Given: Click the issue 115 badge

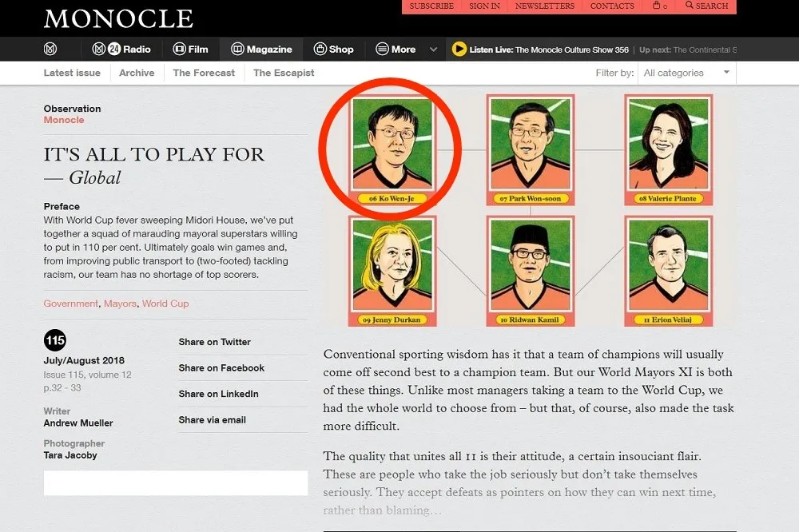Looking at the screenshot, I should pos(55,340).
